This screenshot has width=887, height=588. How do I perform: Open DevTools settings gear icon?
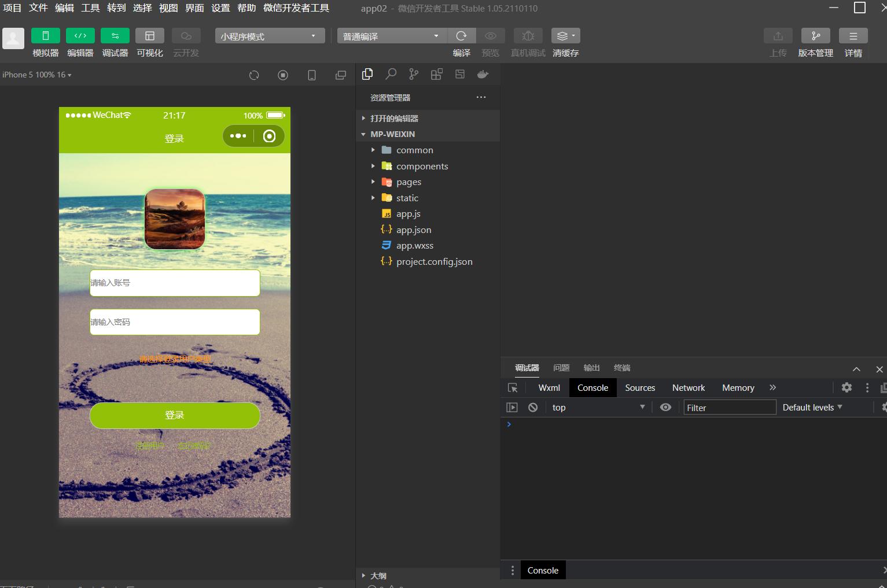[x=846, y=388]
